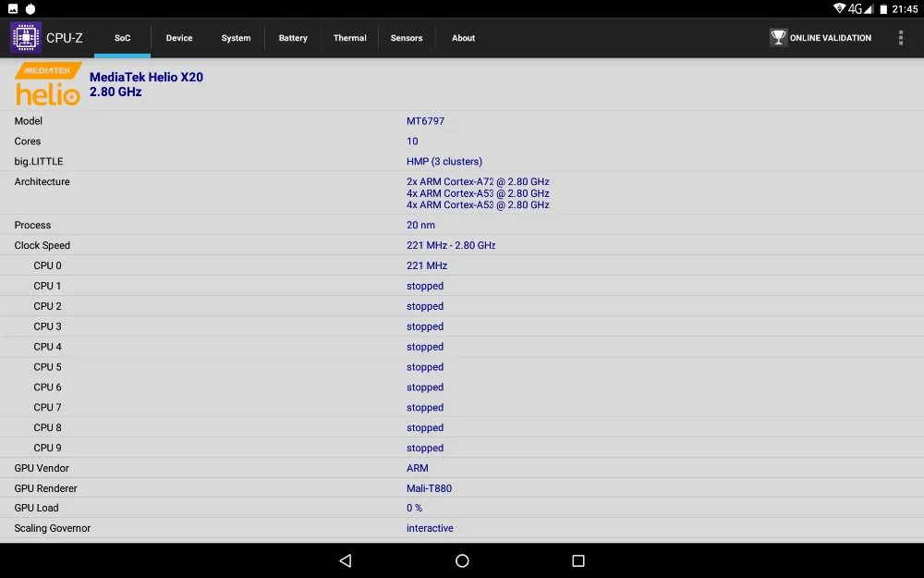Open the three-dot overflow menu
The width and height of the screenshot is (924, 578).
point(900,38)
